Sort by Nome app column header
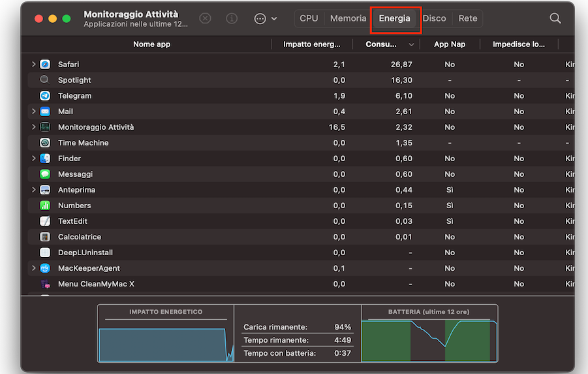The image size is (588, 374). point(151,44)
